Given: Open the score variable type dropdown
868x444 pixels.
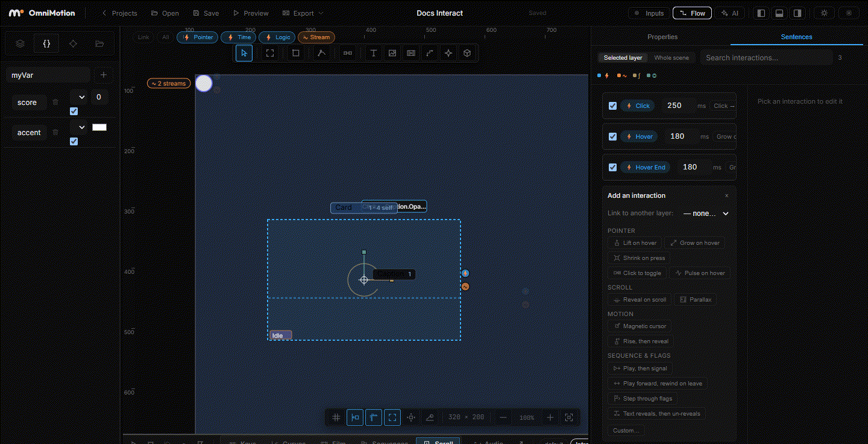Looking at the screenshot, I should 78,97.
